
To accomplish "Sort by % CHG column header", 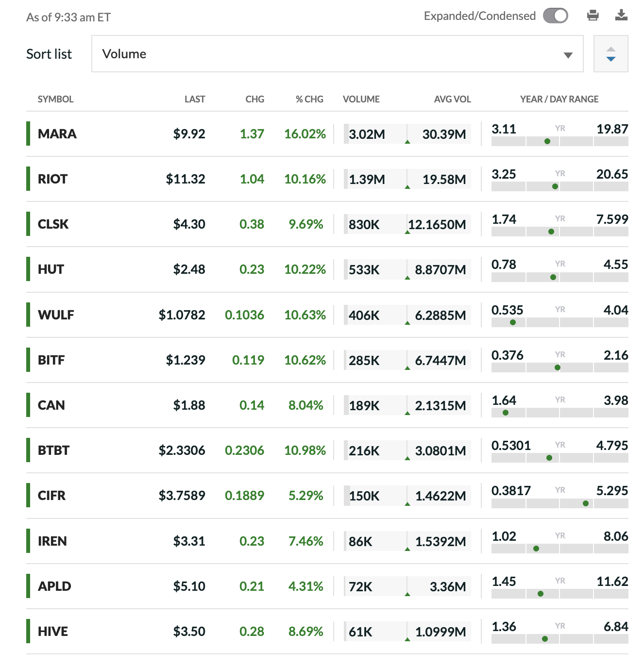I will pos(309,99).
